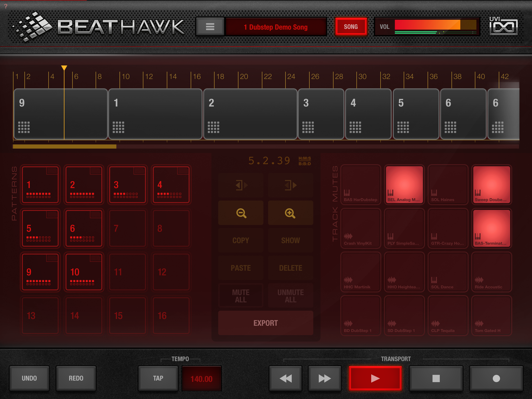Mute the Tom Gated H track

(491, 315)
